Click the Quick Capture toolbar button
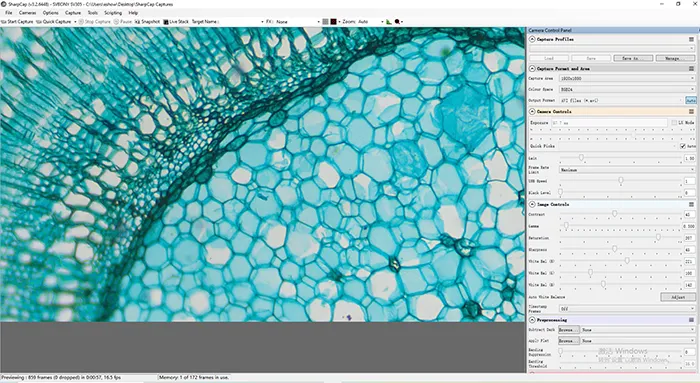The width and height of the screenshot is (700, 383). pos(54,21)
